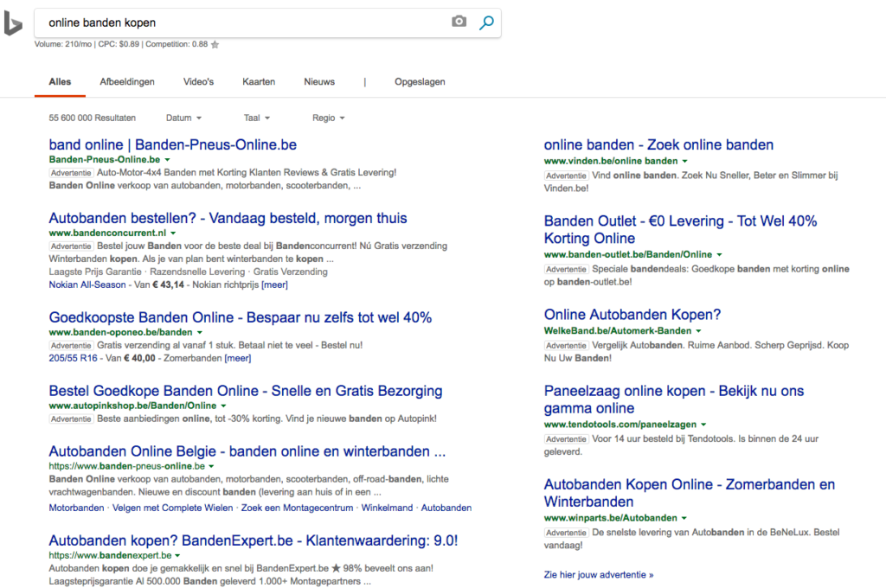Open 'Autobanden Online Belgie' result
886x588 pixels.
click(x=247, y=451)
